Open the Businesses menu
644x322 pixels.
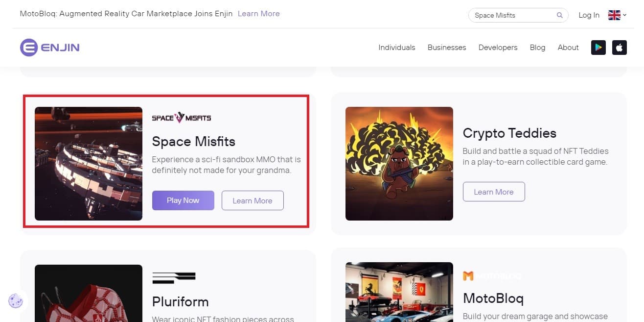(x=447, y=48)
